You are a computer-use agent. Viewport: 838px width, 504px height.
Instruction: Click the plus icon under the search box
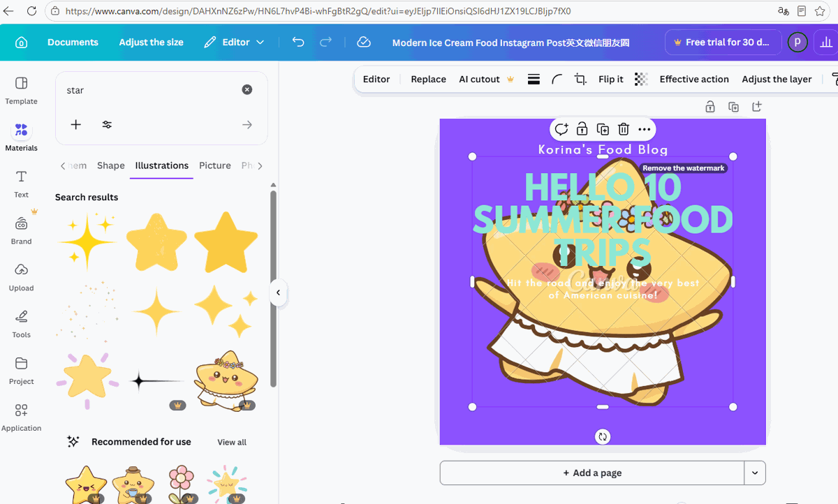[76, 124]
